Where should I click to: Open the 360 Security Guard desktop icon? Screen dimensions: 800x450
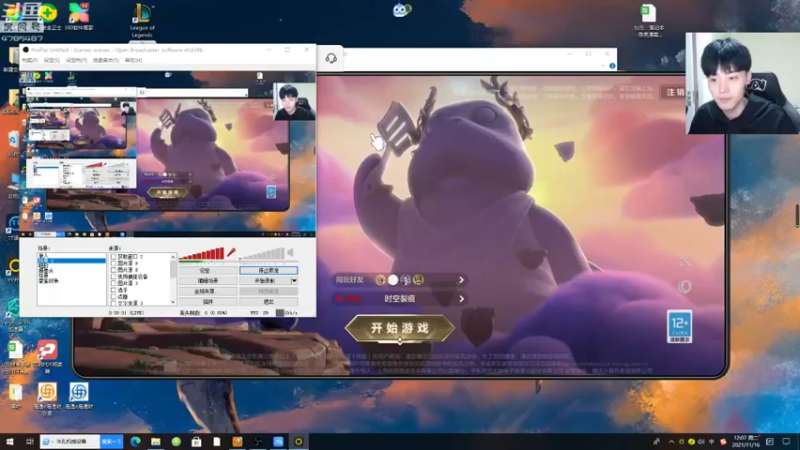coord(49,16)
